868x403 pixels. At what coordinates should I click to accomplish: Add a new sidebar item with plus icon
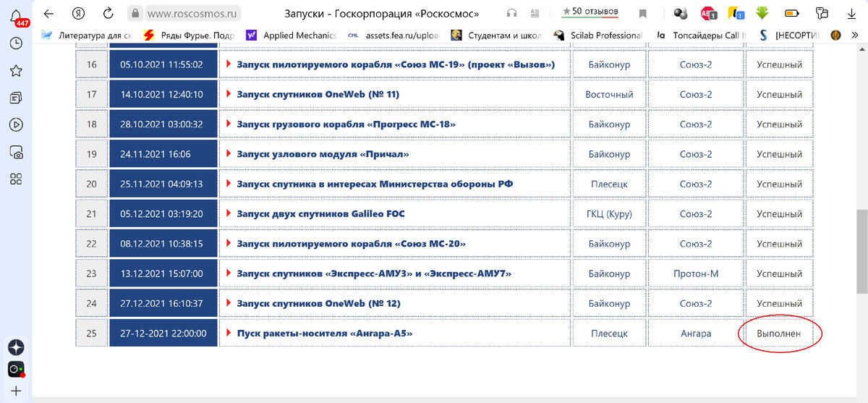[16, 391]
